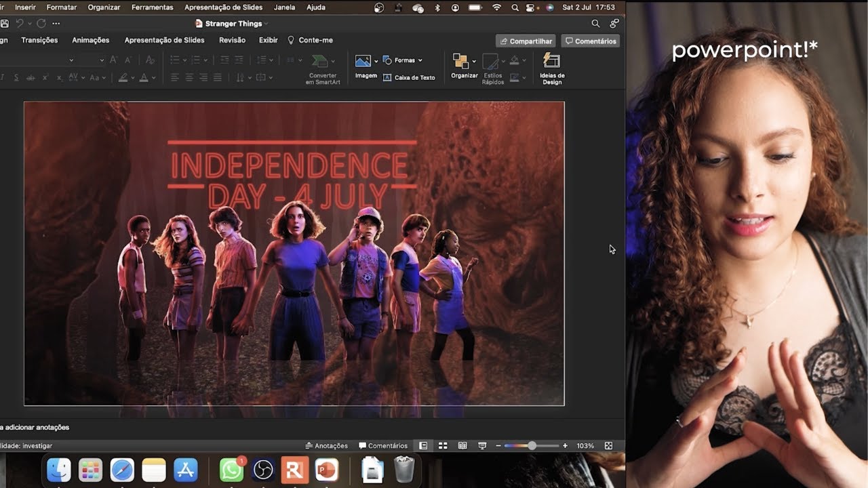Open Safari from the Dock
Image resolution: width=868 pixels, height=488 pixels.
(122, 469)
